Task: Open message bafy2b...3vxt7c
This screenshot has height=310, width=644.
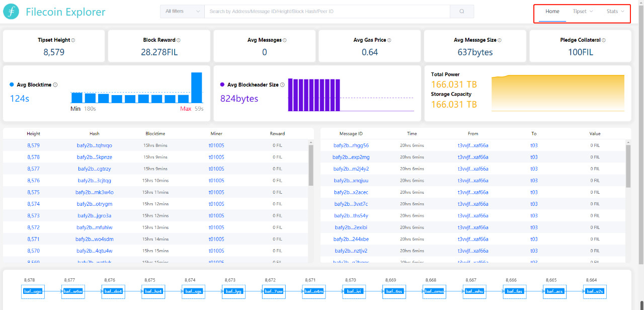Action: coord(351,204)
